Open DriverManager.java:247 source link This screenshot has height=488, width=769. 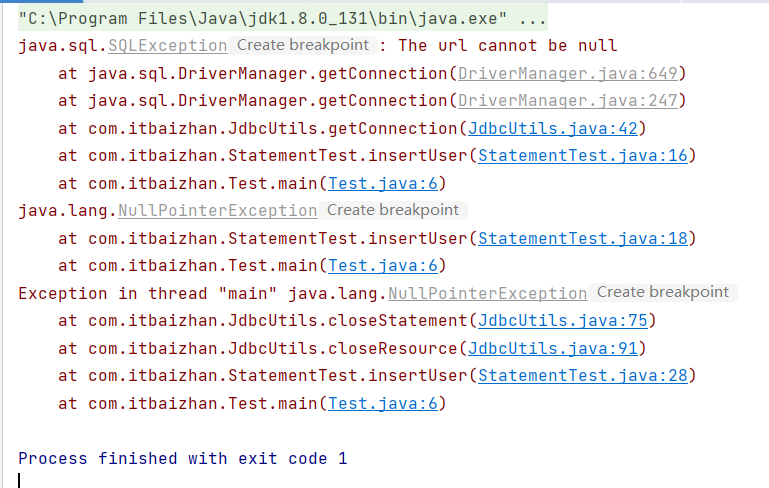pos(567,101)
